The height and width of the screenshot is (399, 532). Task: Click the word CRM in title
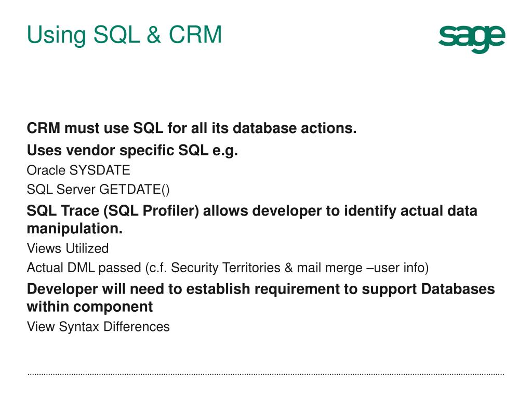coord(195,35)
